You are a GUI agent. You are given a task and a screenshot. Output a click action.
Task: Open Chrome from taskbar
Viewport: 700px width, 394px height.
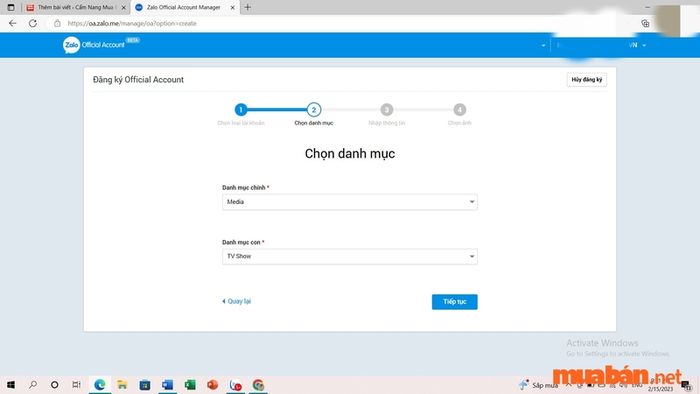pyautogui.click(x=258, y=385)
